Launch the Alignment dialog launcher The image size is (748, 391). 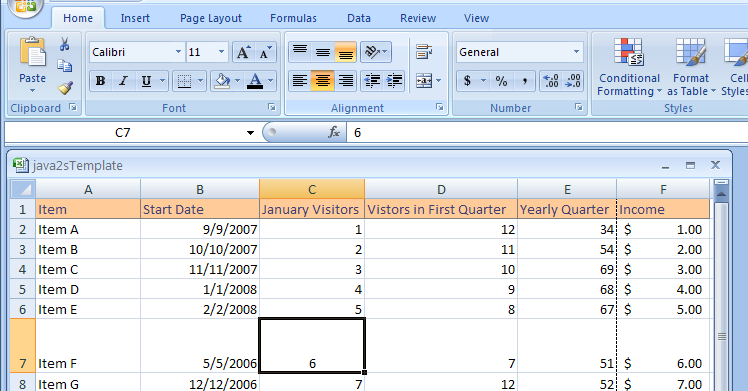click(x=440, y=108)
